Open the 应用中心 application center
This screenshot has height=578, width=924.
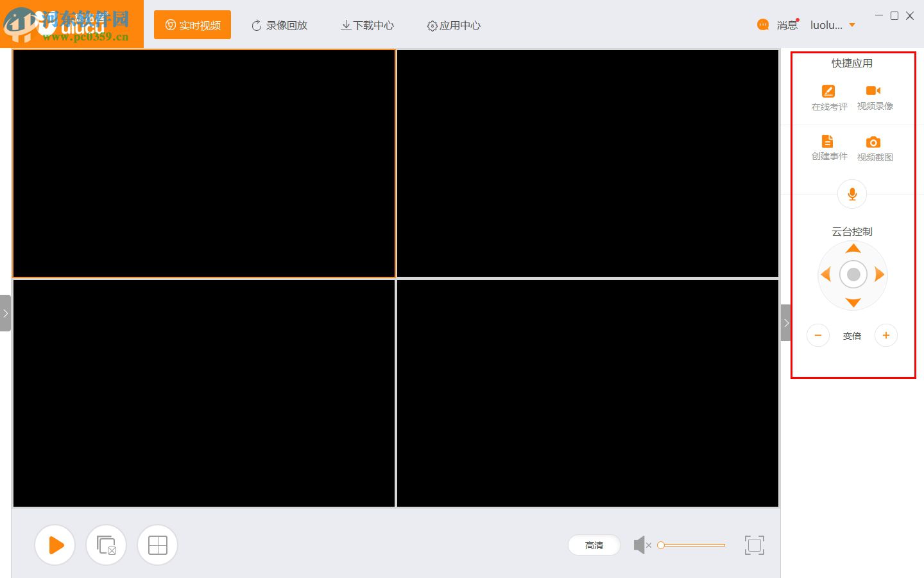tap(454, 25)
